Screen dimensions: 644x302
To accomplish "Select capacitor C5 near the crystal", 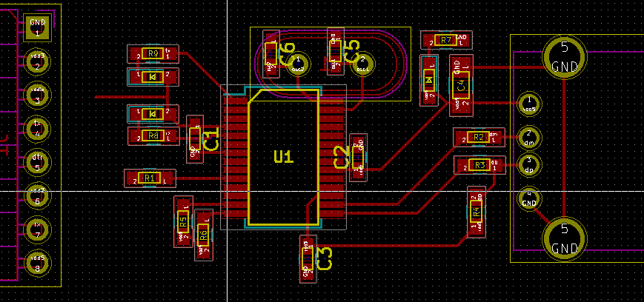I will (x=336, y=51).
